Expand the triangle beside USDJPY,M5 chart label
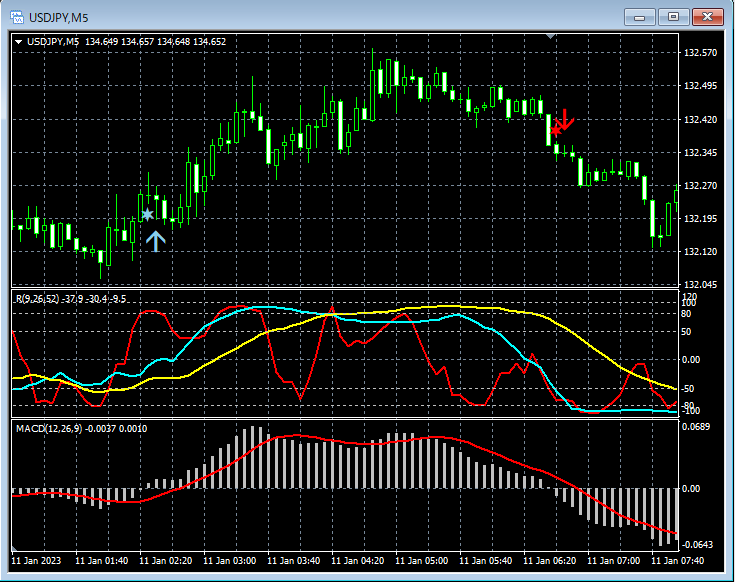The width and height of the screenshot is (736, 582). 18,41
